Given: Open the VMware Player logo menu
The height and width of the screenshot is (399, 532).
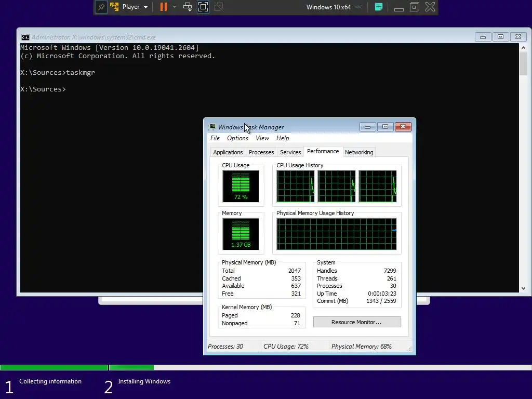Looking at the screenshot, I should [114, 7].
